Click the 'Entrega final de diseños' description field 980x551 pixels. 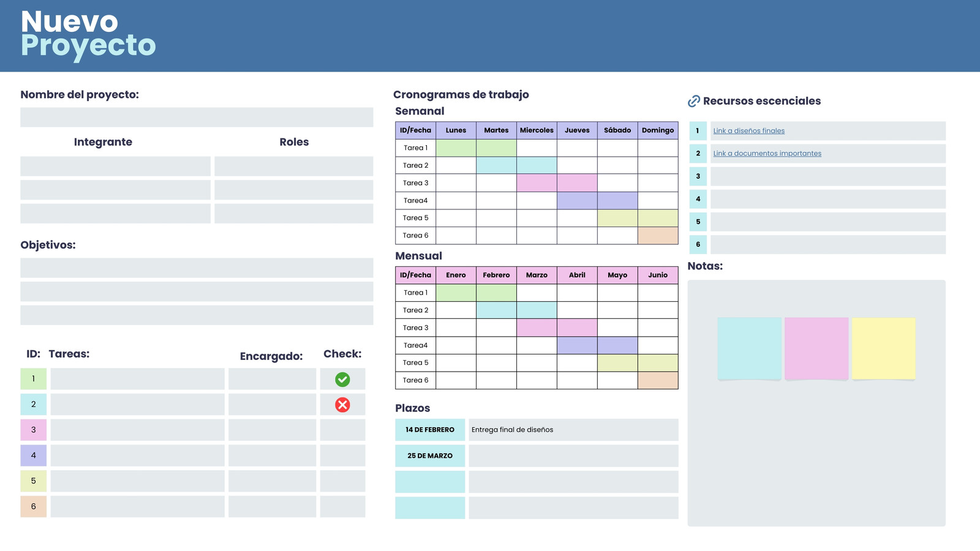[x=573, y=430]
